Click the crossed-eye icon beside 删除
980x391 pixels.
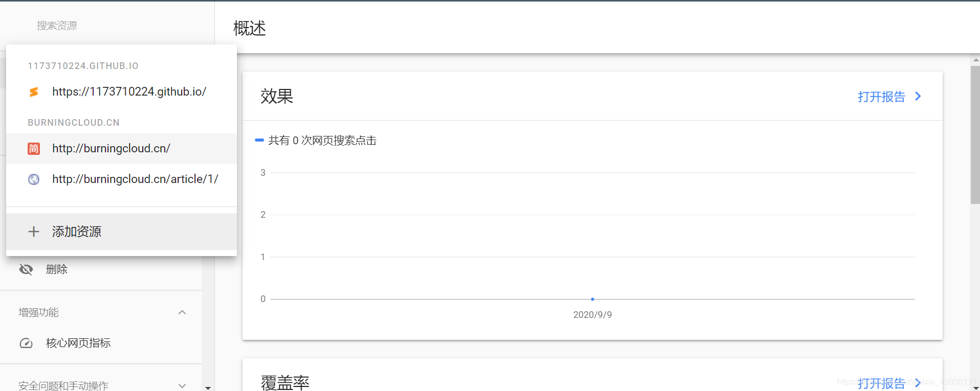tap(26, 269)
